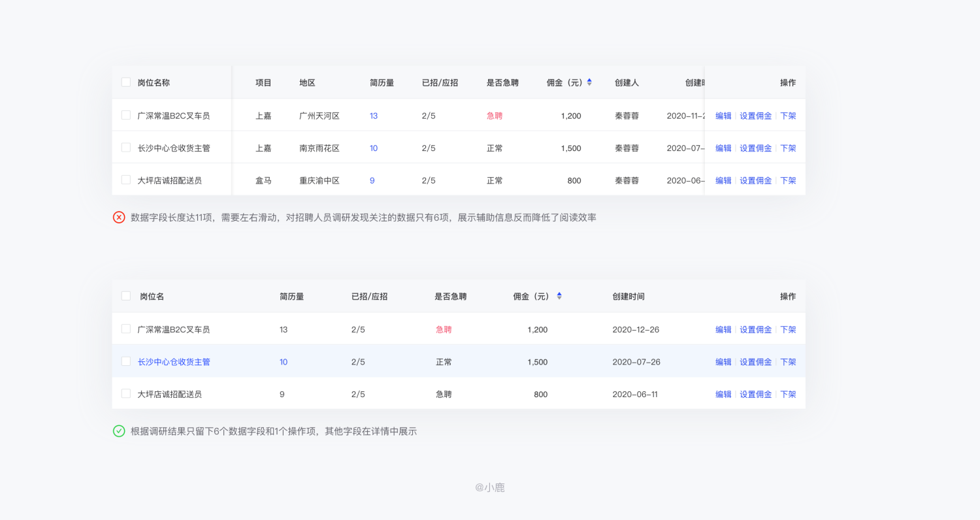980x520 pixels.
Task: Click 编辑 in the 南京雨花区 row
Action: tap(723, 148)
